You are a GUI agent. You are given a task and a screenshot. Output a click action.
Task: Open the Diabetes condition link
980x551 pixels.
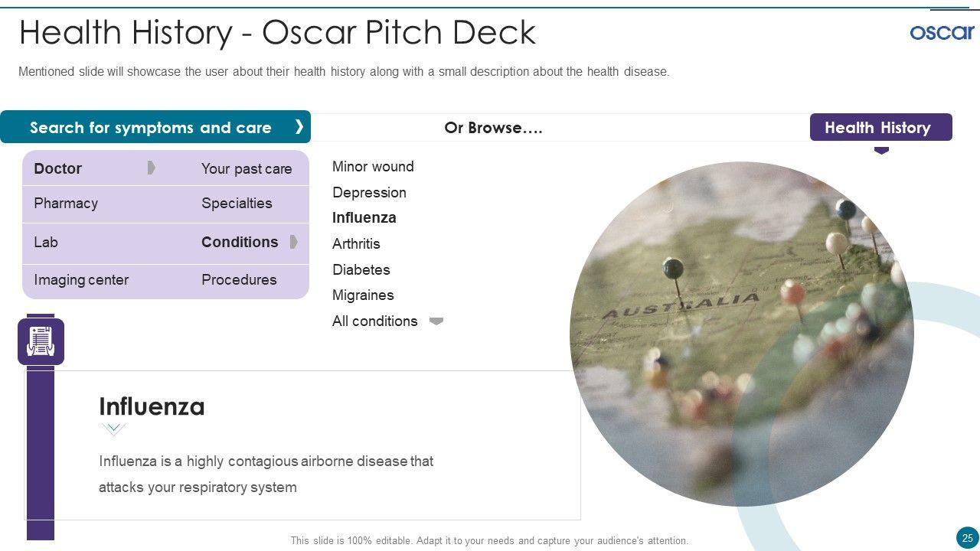361,270
